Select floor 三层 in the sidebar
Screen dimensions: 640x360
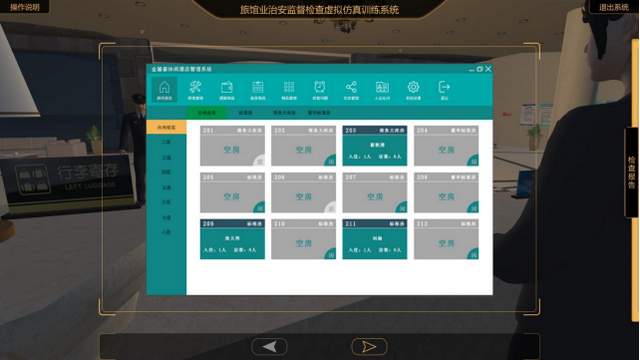pos(166,157)
